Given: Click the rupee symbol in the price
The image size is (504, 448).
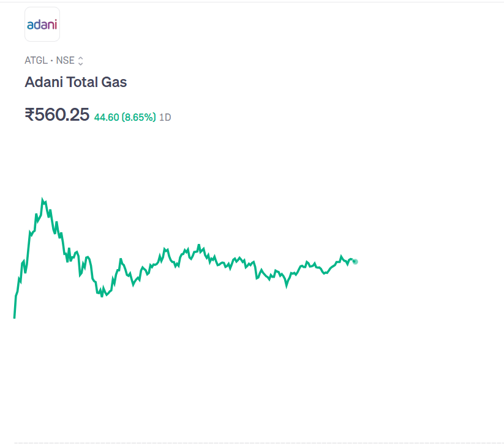Looking at the screenshot, I should point(29,115).
